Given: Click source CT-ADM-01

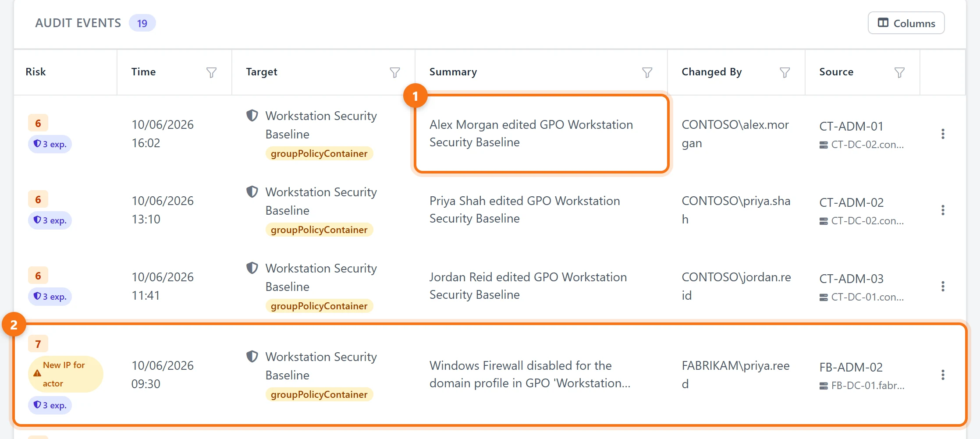Looking at the screenshot, I should pos(851,126).
